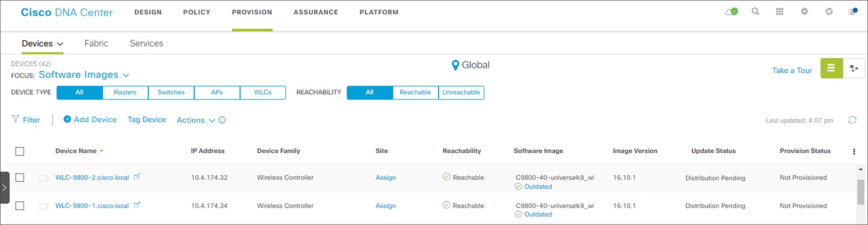Image resolution: width=868 pixels, height=225 pixels.
Task: Sort by Device Name column arrow
Action: [x=102, y=151]
